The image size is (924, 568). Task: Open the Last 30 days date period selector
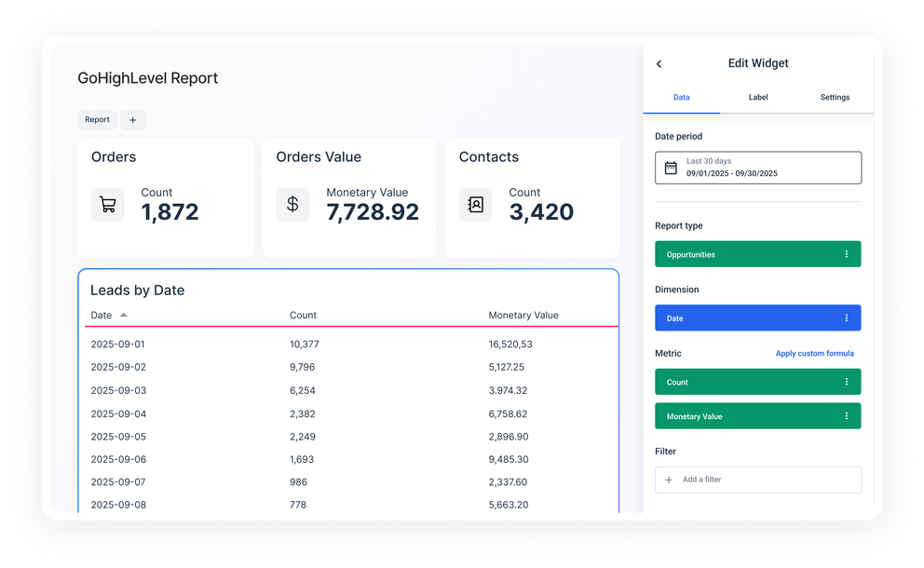[758, 167]
